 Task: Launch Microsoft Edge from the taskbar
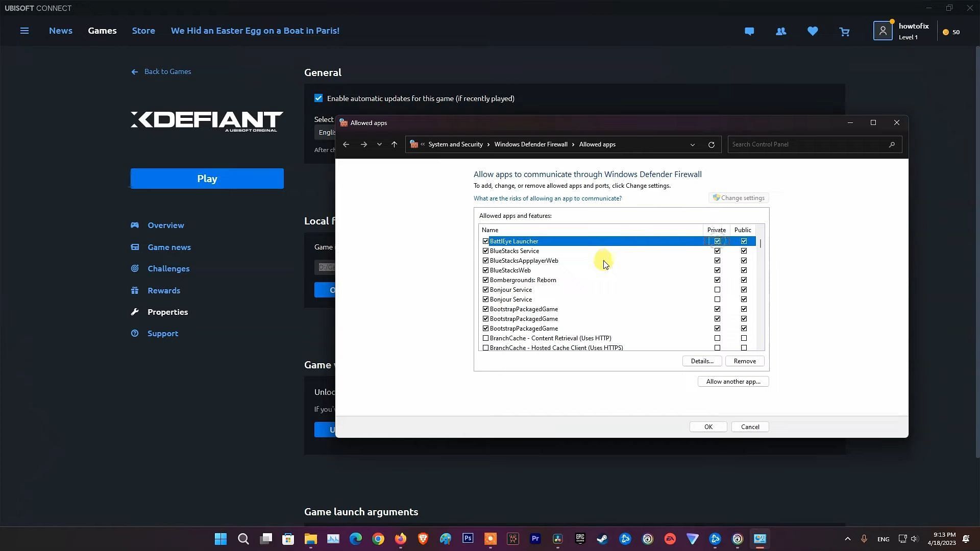(356, 539)
